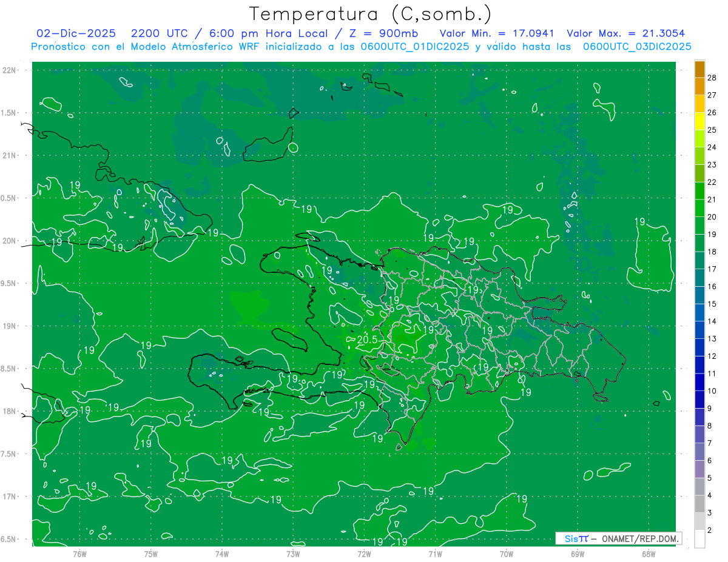Pick the green legend segment between 20 and 21
The image size is (728, 562).
click(x=699, y=208)
